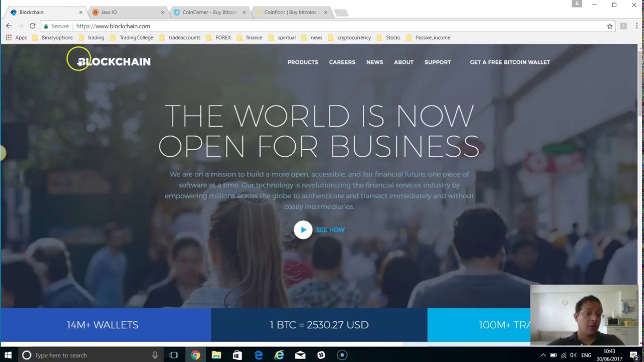Open the finance bookmark folder
The width and height of the screenshot is (644, 362).
tap(249, 38)
